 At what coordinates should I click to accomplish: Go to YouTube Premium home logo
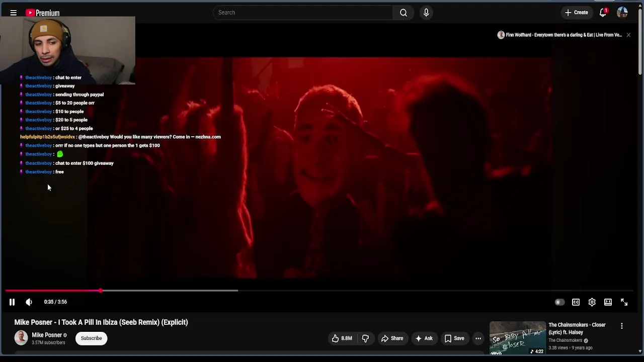coord(42,13)
